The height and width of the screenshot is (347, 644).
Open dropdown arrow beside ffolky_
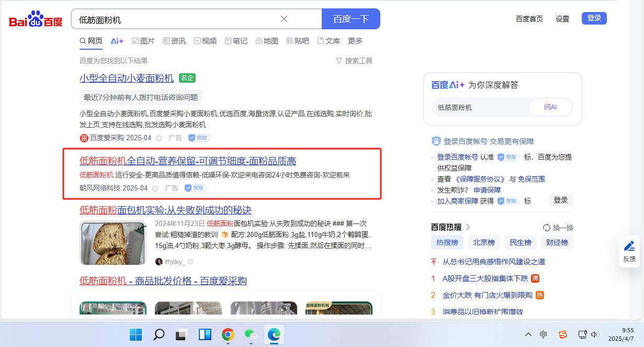(x=190, y=262)
